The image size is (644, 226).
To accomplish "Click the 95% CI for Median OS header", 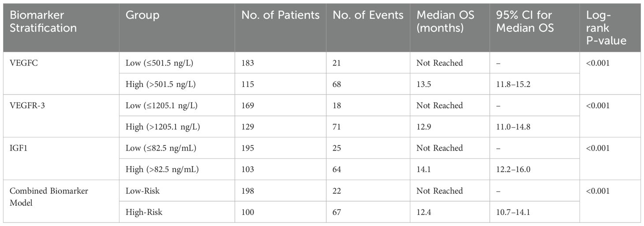I will coord(525,22).
